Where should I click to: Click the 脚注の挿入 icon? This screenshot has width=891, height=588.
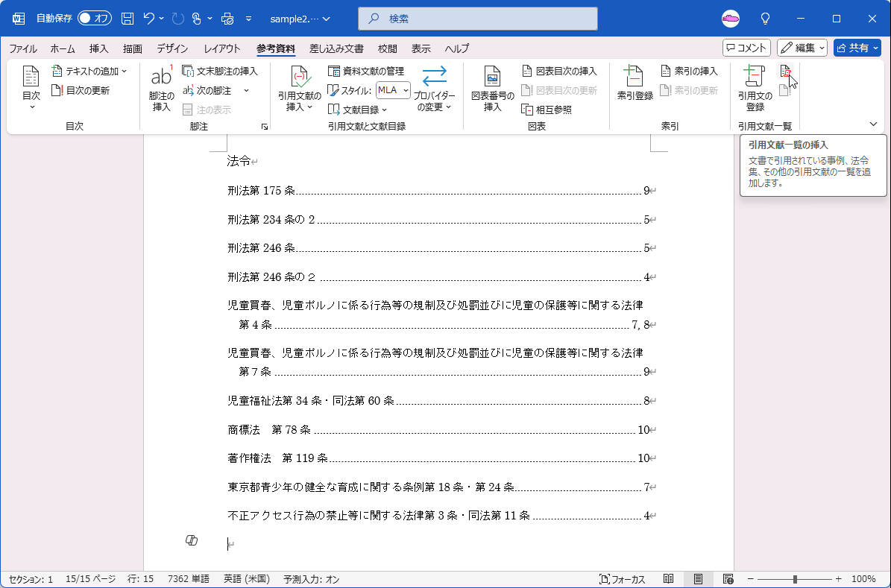tap(161, 87)
